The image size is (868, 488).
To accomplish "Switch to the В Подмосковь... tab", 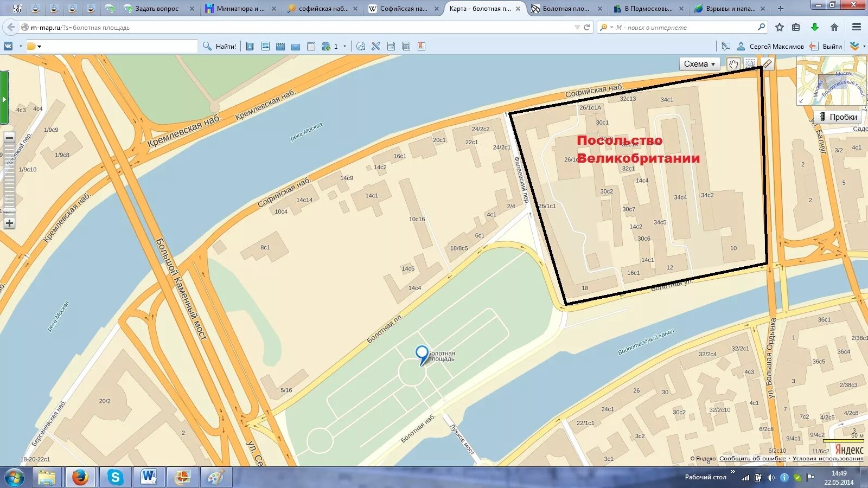I will (x=648, y=9).
